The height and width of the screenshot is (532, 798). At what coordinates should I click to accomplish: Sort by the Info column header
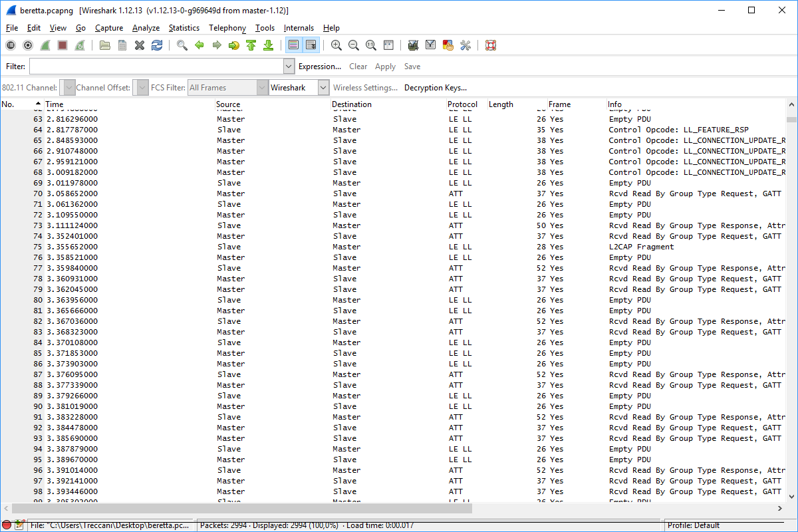(696, 104)
